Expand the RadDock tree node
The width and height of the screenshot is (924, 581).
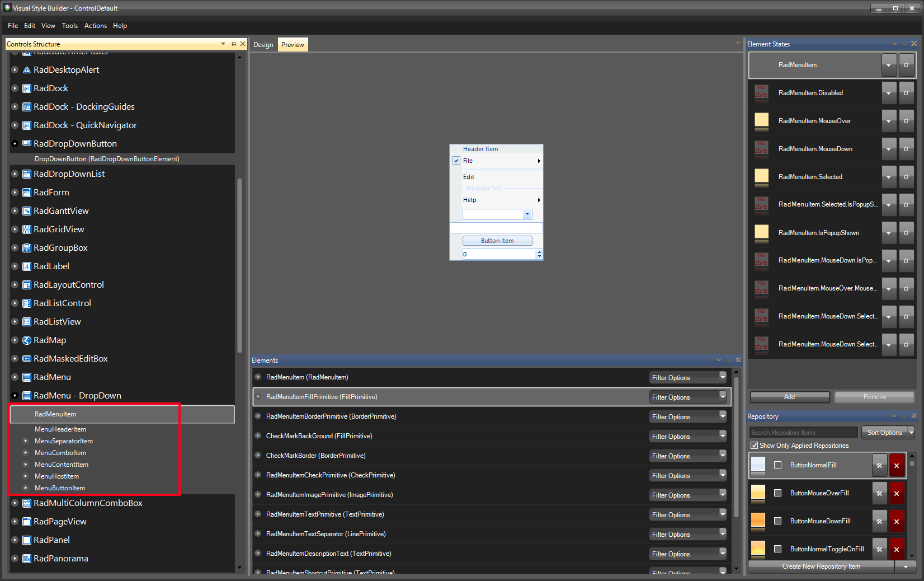coord(15,88)
